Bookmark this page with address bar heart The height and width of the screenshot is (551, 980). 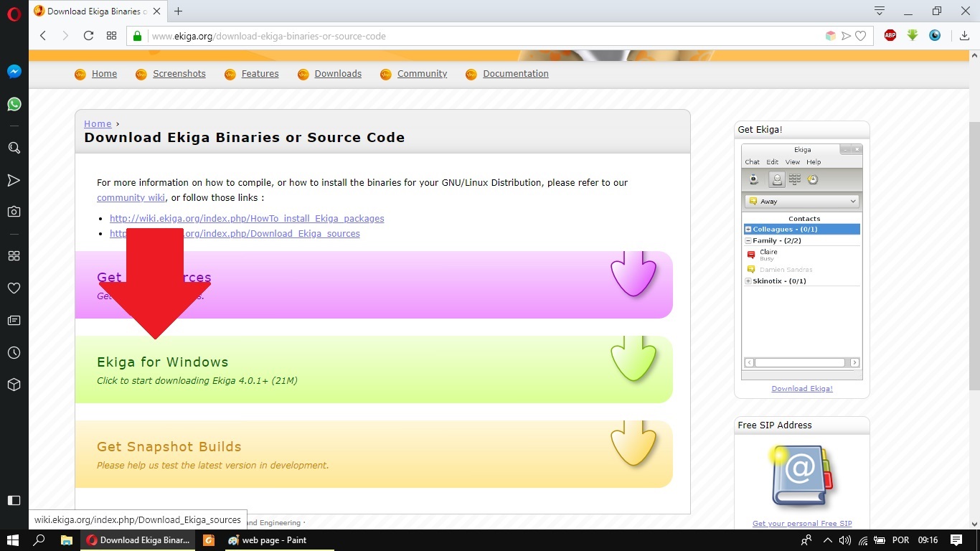(x=861, y=36)
